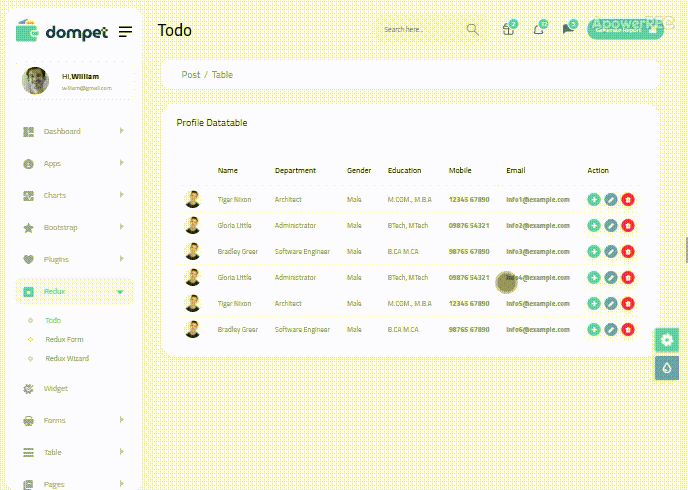Expand the Charts menu arrow
Screen dimensions: 688x490
(122, 195)
